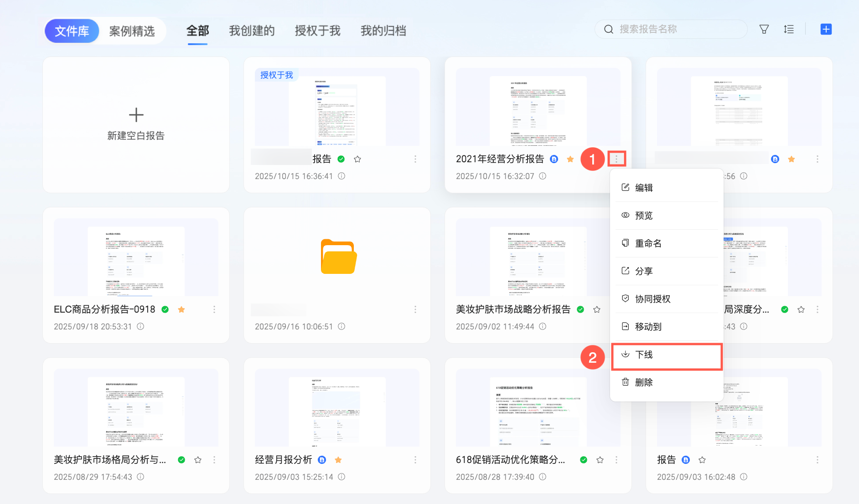Viewport: 859px width, 504px height.
Task: Open more-options dots on the folder card
Action: click(415, 309)
